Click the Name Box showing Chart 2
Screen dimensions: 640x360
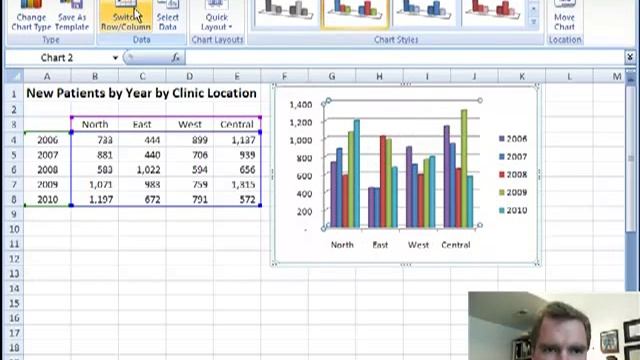tap(57, 58)
